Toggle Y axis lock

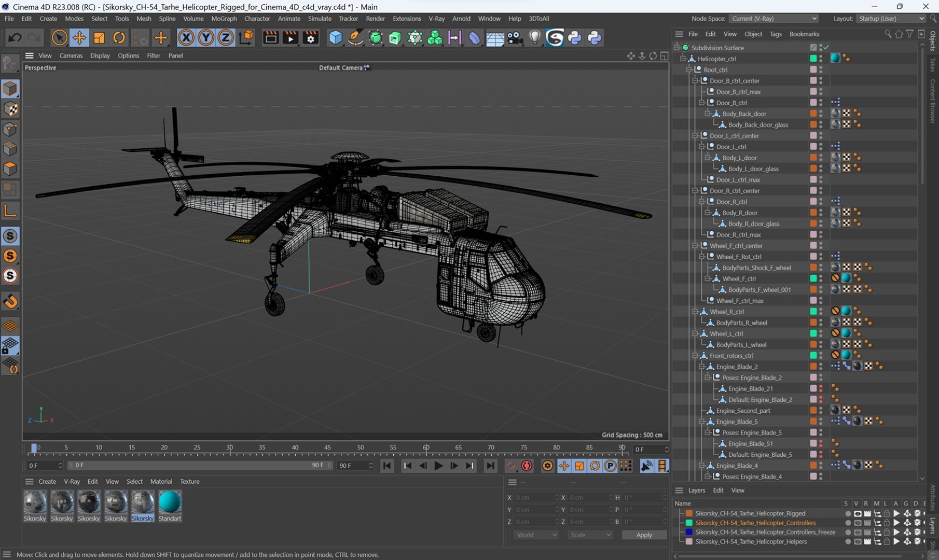pos(206,37)
